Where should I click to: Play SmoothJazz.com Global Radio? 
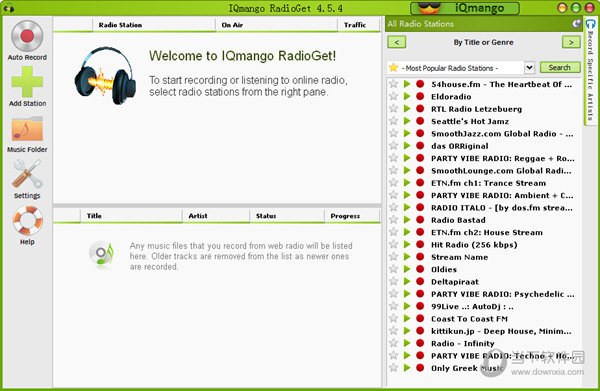coord(407,133)
